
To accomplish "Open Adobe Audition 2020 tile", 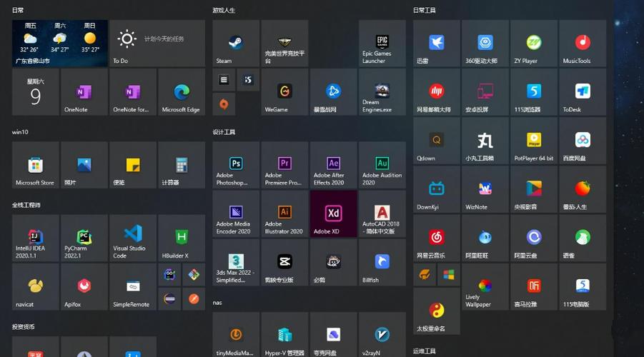I will tap(382, 165).
